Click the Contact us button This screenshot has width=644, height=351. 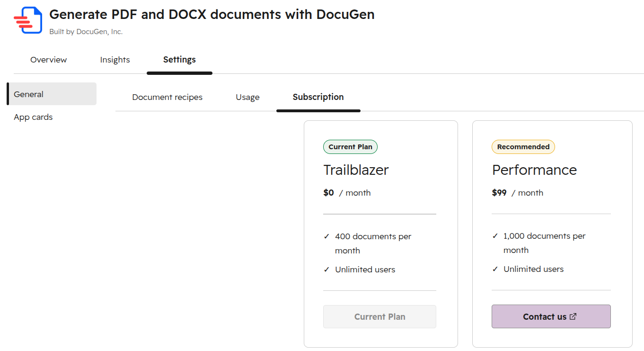tap(551, 316)
